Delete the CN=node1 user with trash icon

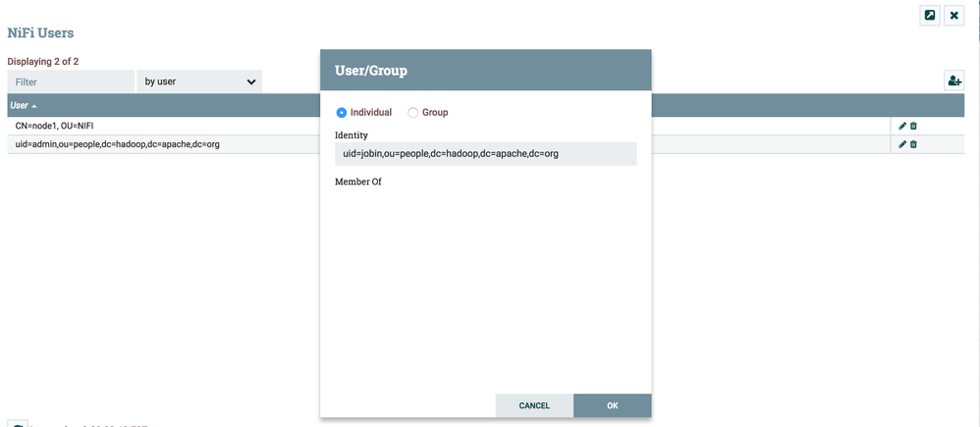point(913,127)
